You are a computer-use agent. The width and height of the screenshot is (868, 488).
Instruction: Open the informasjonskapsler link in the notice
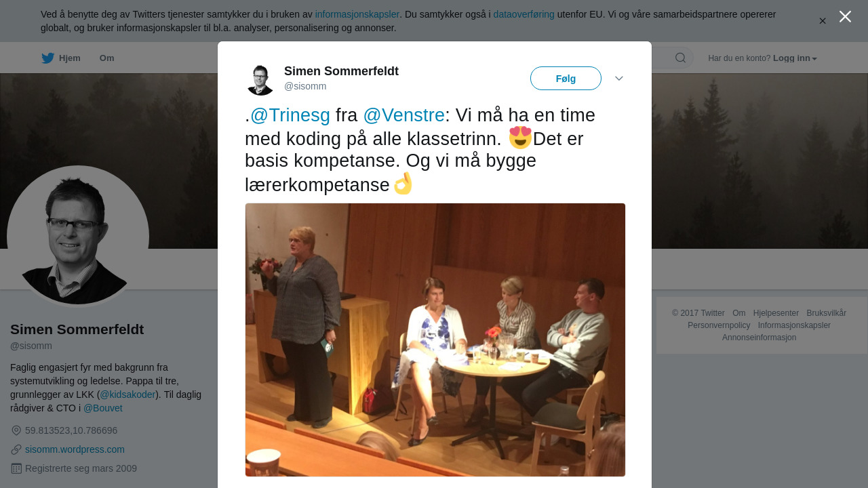coord(357,14)
